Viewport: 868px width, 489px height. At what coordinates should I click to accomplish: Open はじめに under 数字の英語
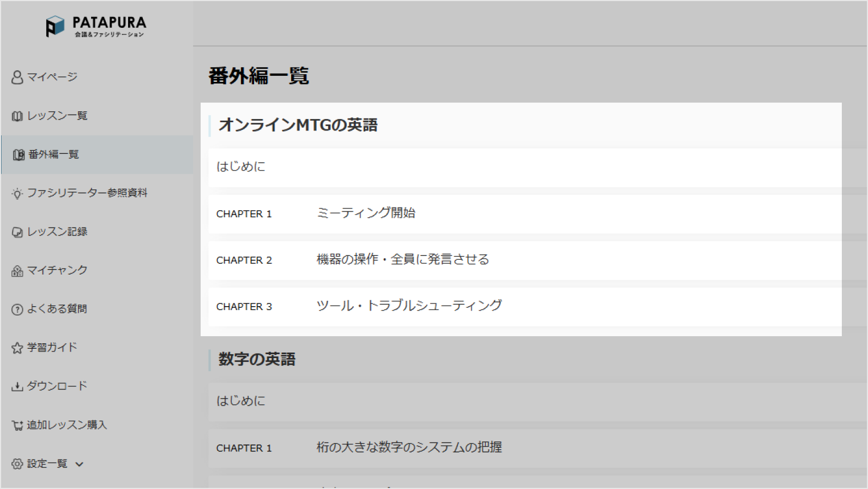pos(538,402)
